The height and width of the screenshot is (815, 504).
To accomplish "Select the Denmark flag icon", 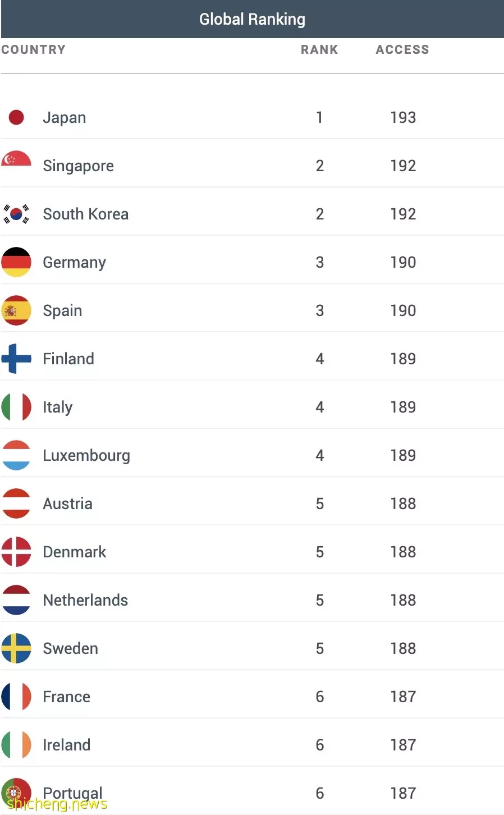I will coord(16,552).
